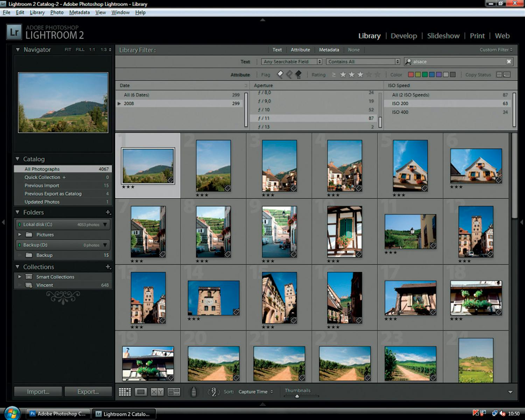Switch to Grid view in toolbar

[x=125, y=392]
